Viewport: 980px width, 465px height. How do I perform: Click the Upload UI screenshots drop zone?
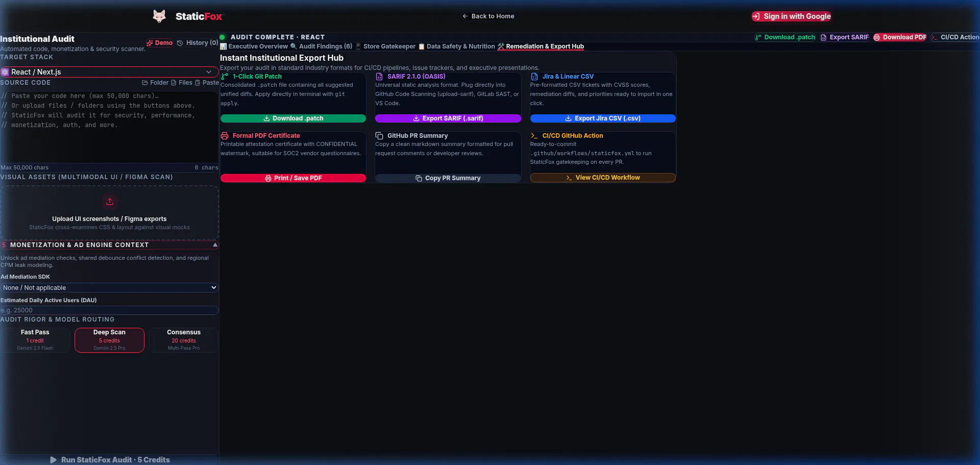[x=109, y=213]
